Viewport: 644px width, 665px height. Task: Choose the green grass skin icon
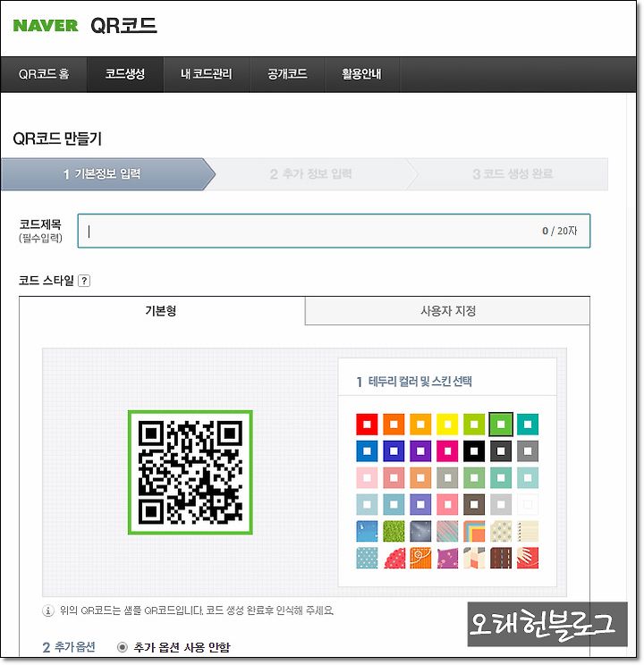coord(394,531)
